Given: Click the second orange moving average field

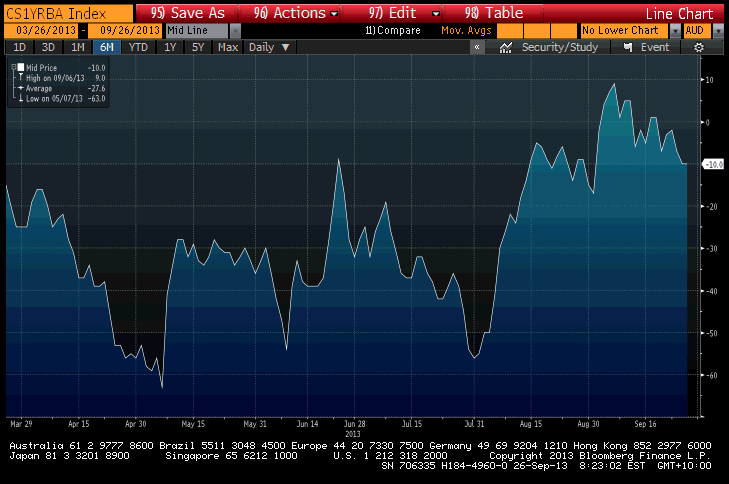Looking at the screenshot, I should coord(537,31).
